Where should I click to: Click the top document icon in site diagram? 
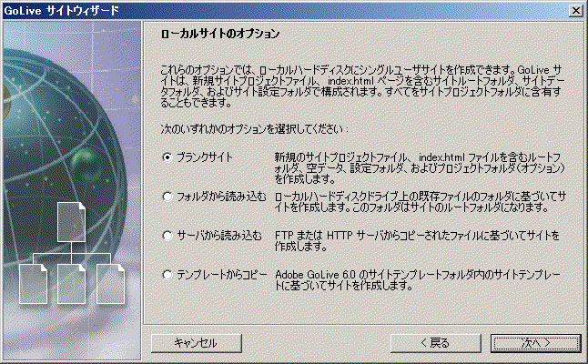point(71,220)
